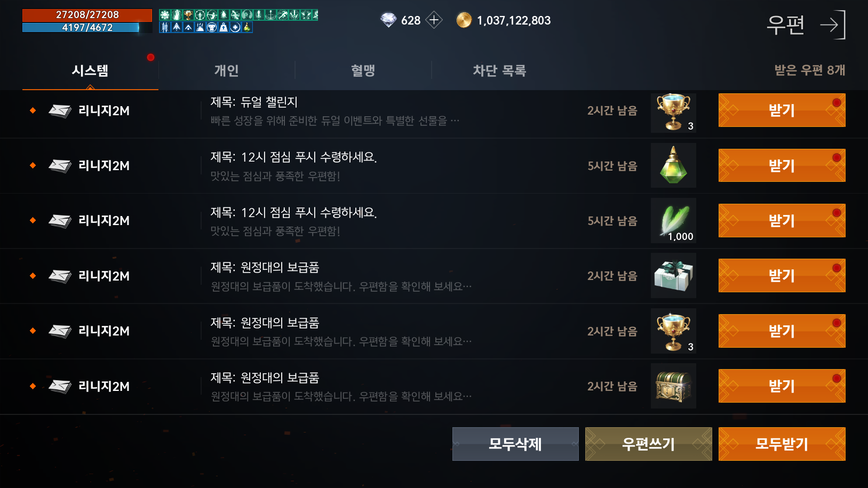
Task: Click the 모두삭제 button
Action: click(515, 444)
